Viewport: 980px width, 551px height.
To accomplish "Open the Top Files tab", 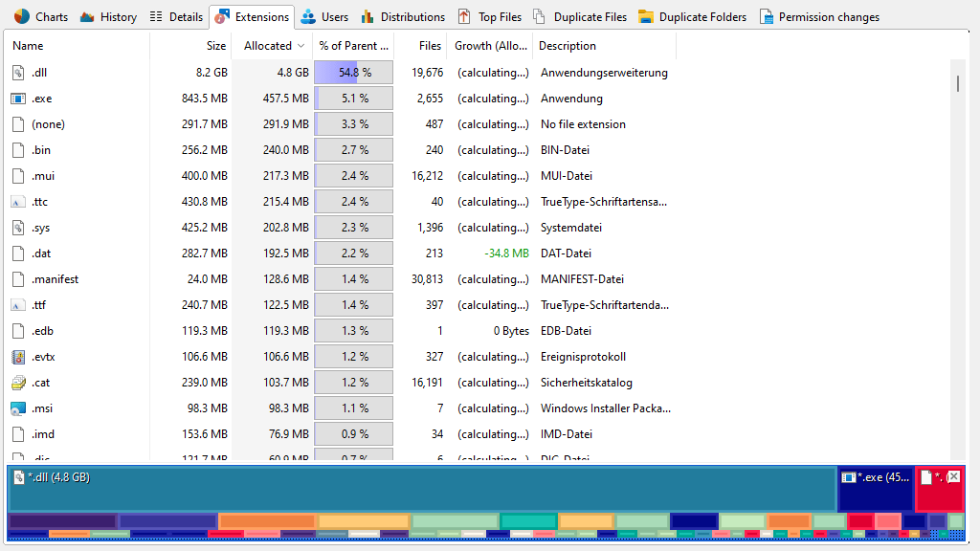I will 490,16.
